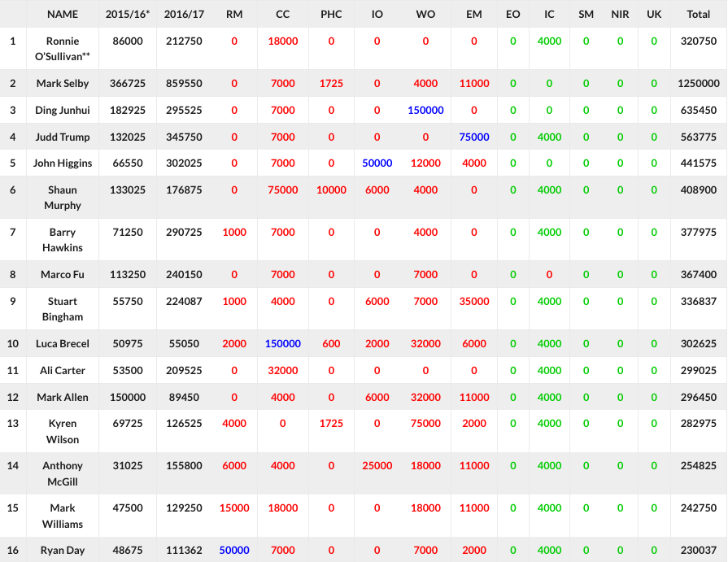Select the NIR column header
728x562 pixels.
click(620, 14)
